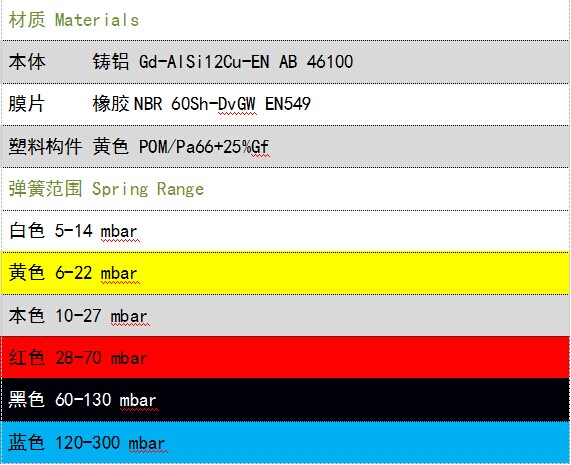Click the misspelled word DvGW
Viewport: 571px width, 465px height.
pyautogui.click(x=237, y=104)
